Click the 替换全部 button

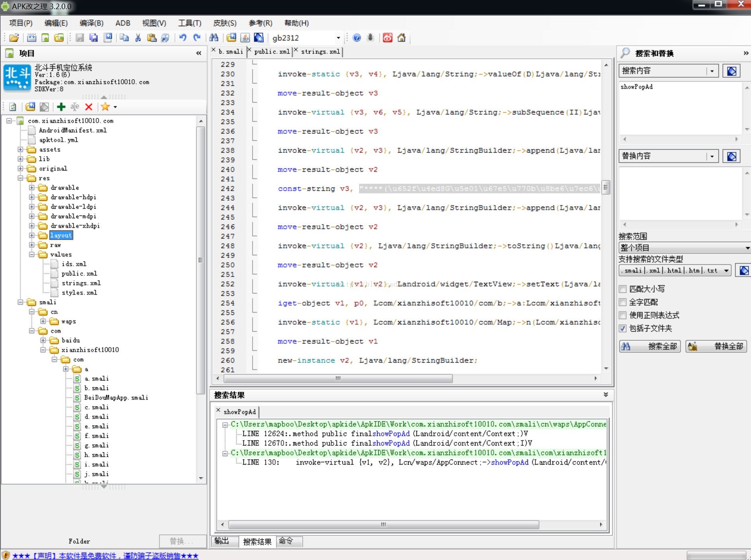tap(716, 346)
